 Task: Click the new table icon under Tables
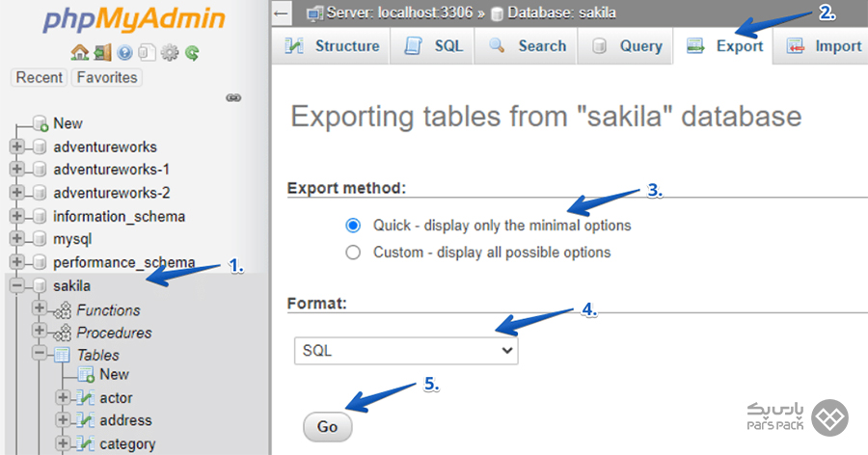pos(86,375)
